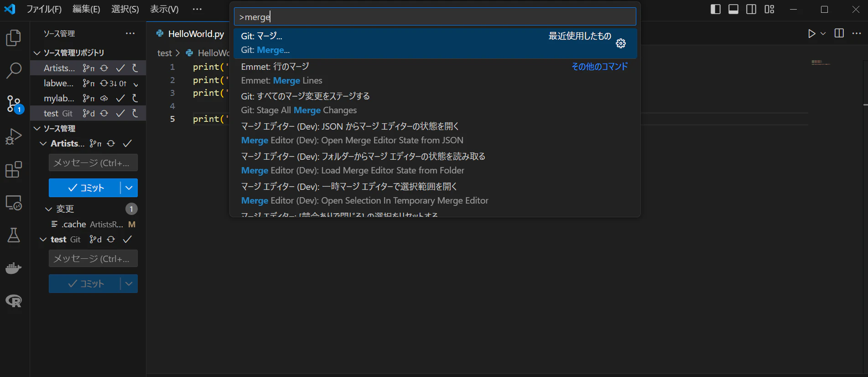Screen dimensions: 868x377
Task: Toggle primary side bar layout icon
Action: click(x=716, y=9)
